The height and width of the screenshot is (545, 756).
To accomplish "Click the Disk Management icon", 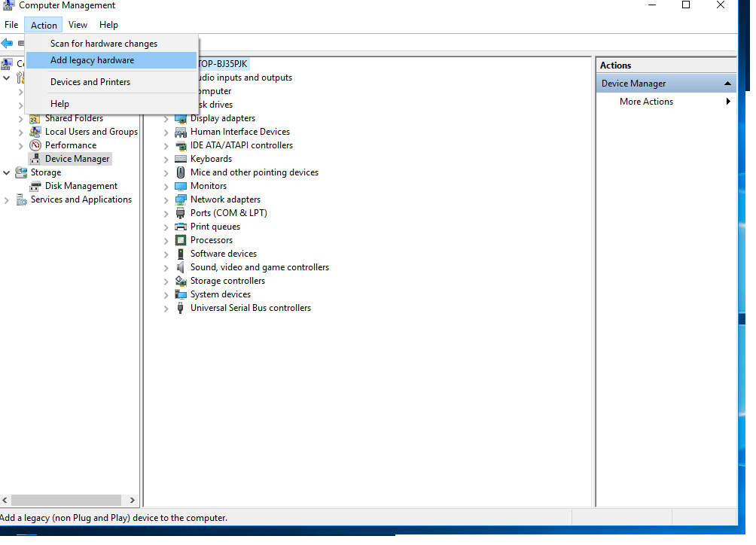I will coord(35,187).
